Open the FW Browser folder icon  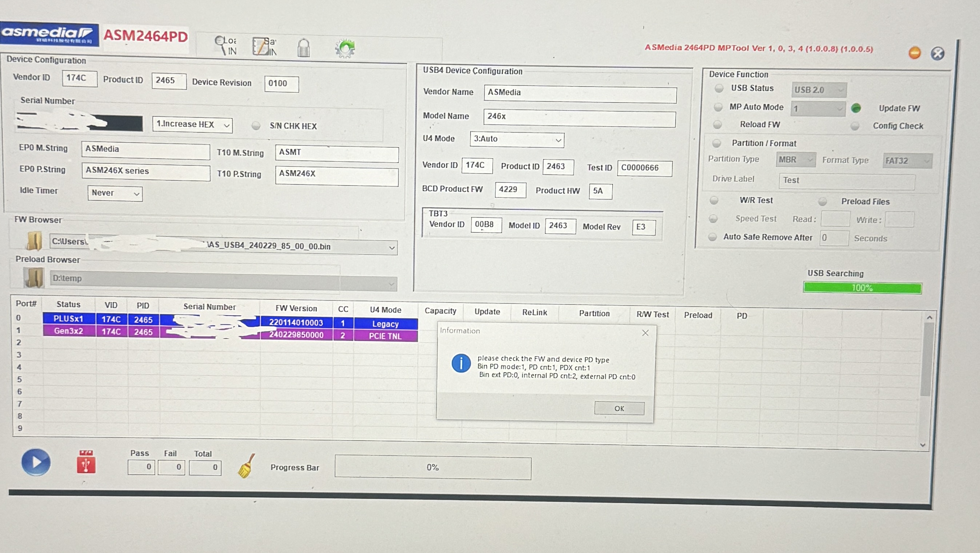click(x=34, y=241)
